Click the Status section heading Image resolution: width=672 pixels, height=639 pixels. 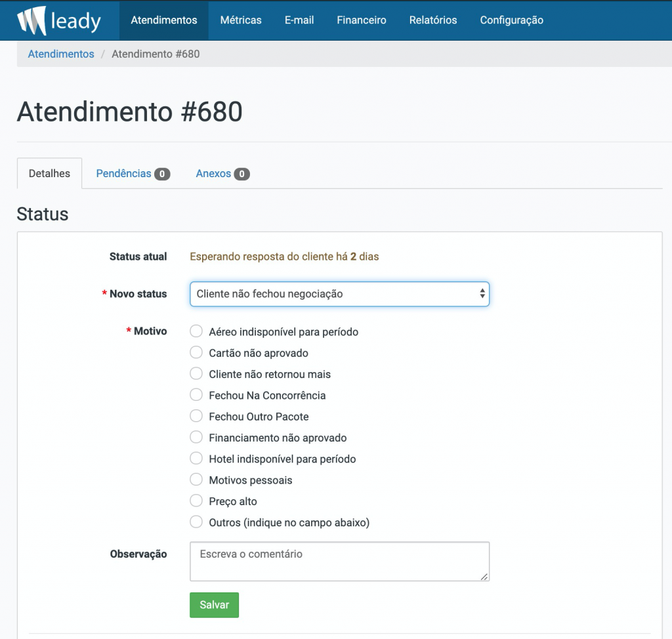pos(43,214)
